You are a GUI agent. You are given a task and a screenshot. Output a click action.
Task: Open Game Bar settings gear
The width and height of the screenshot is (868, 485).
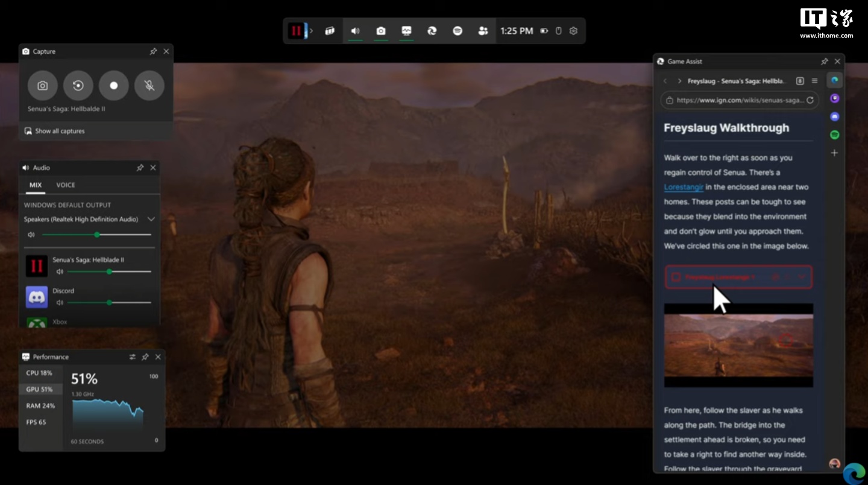pos(573,31)
